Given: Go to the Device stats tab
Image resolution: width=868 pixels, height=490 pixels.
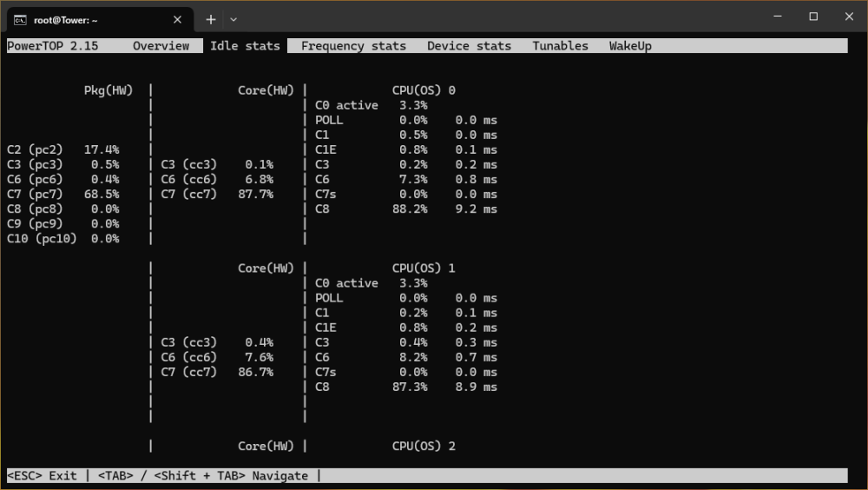Looking at the screenshot, I should tap(469, 46).
